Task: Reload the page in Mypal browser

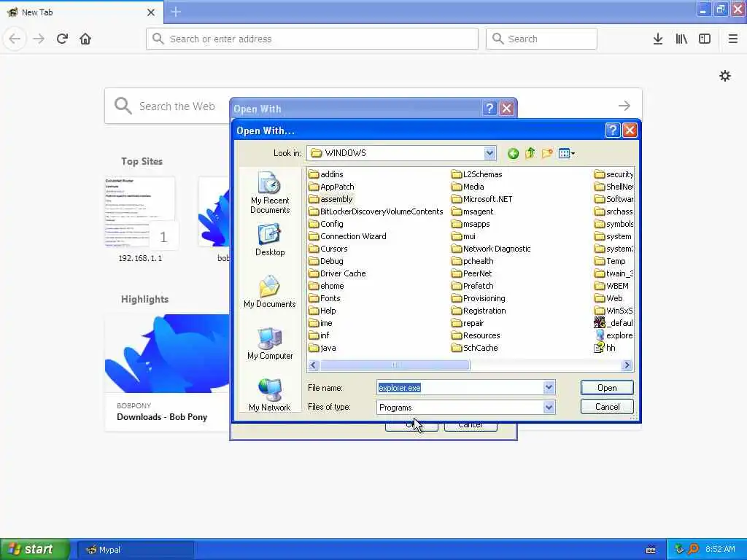Action: (x=62, y=39)
